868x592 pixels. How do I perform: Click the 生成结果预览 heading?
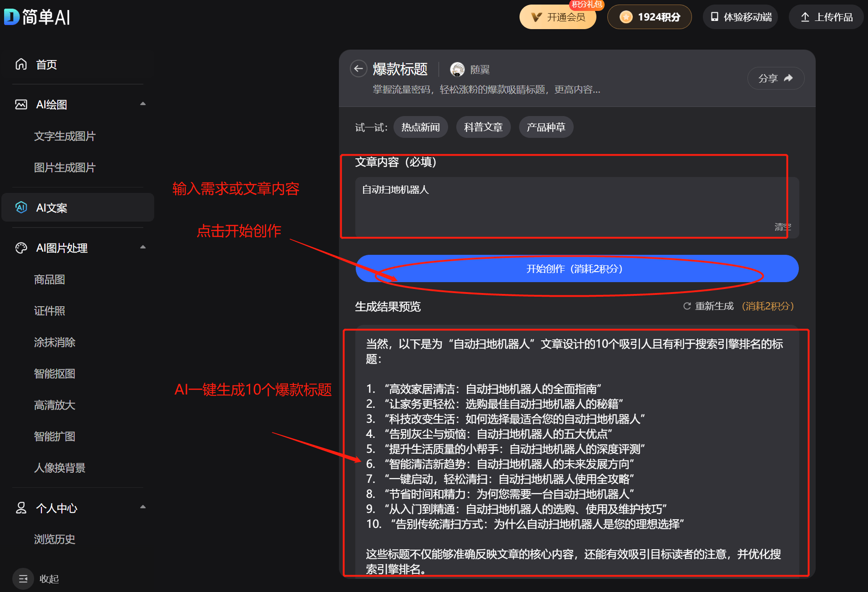[x=388, y=307]
